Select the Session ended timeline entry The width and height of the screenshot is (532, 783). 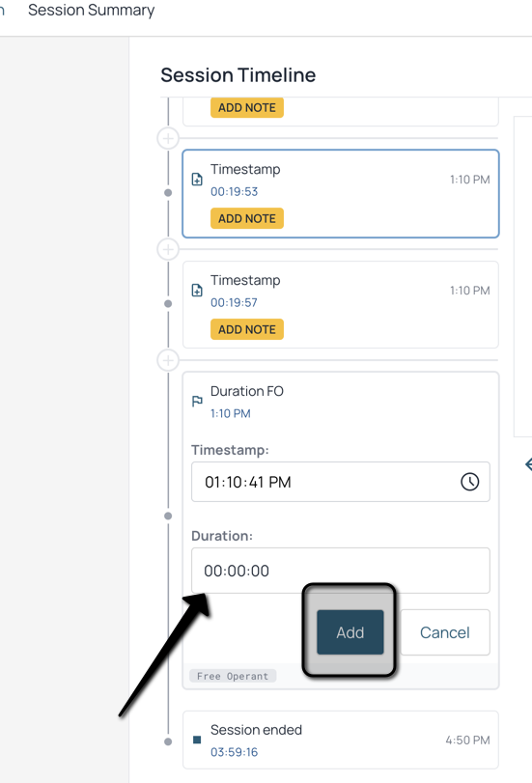coord(341,741)
